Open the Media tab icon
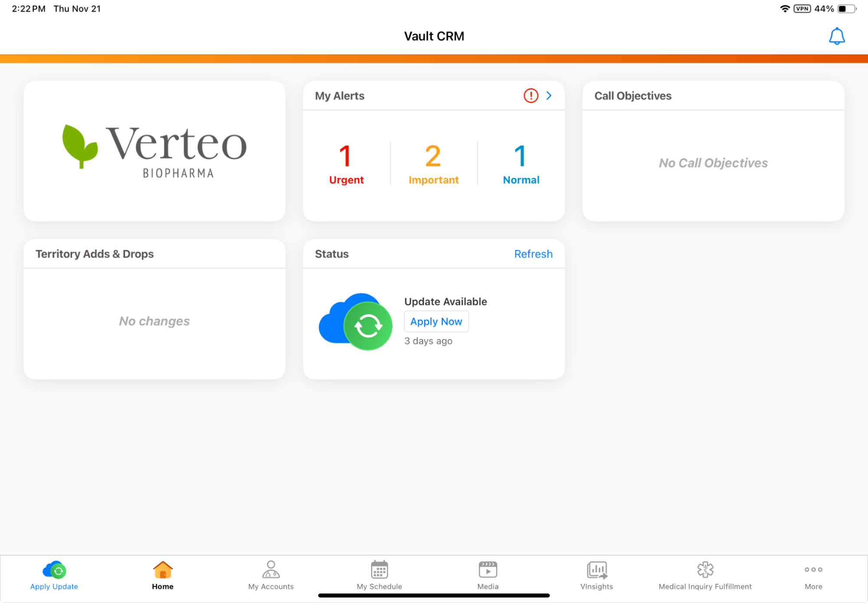868x603 pixels. click(488, 570)
